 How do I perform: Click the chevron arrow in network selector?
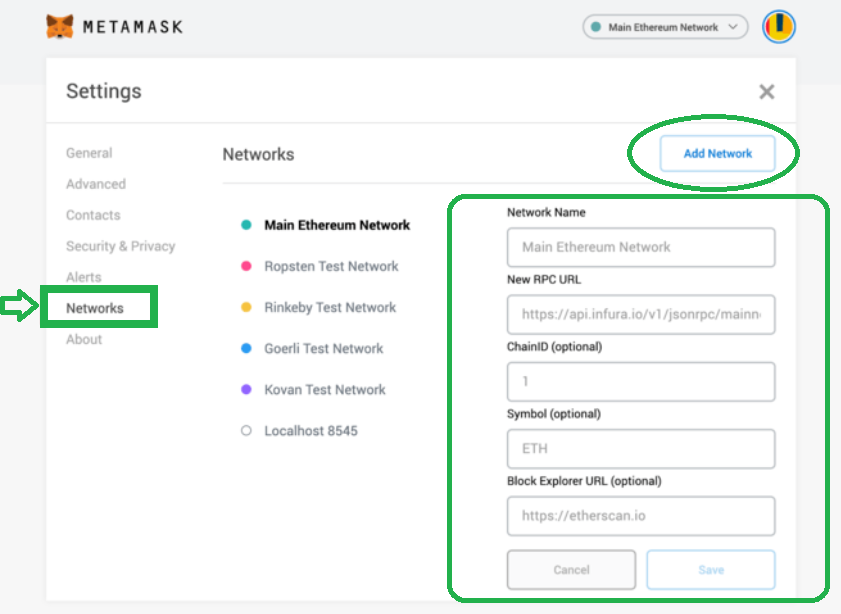(733, 27)
